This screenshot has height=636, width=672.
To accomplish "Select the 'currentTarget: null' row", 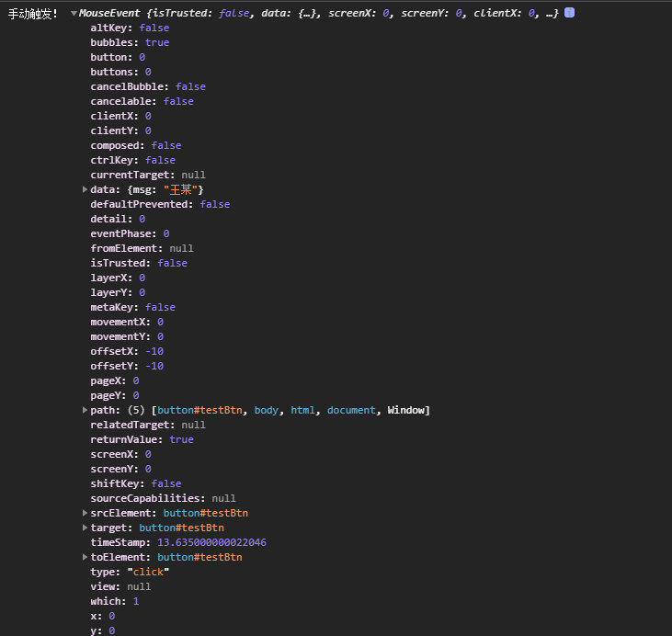I will 148,175.
